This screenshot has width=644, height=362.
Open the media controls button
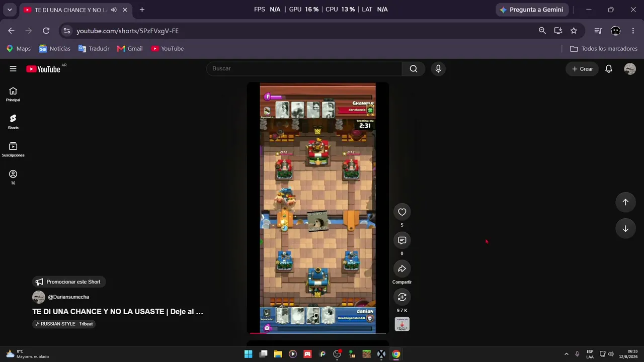(598, 31)
